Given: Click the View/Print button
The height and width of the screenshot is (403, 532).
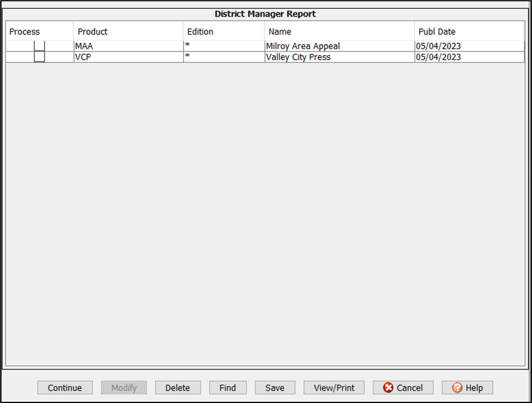Looking at the screenshot, I should 334,388.
